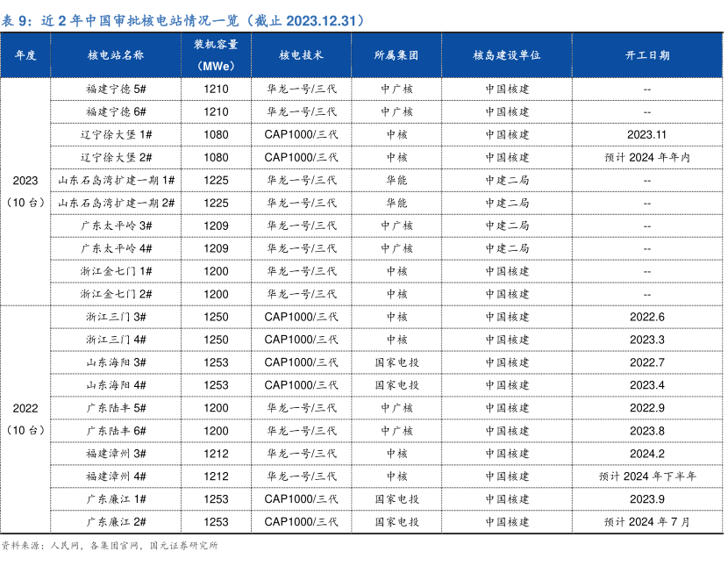The width and height of the screenshot is (728, 573).
Task: Select capacity '1250' in 三门 3# row
Action: (216, 316)
